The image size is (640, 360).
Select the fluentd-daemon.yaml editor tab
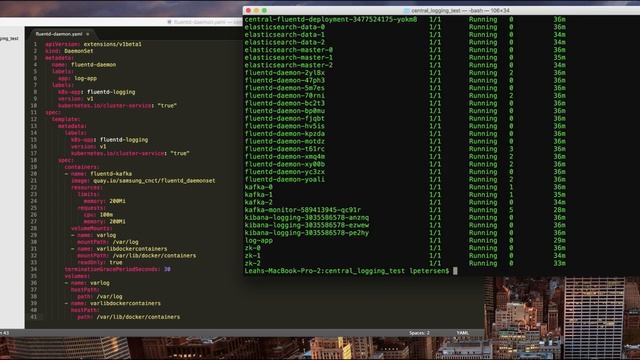click(x=59, y=34)
